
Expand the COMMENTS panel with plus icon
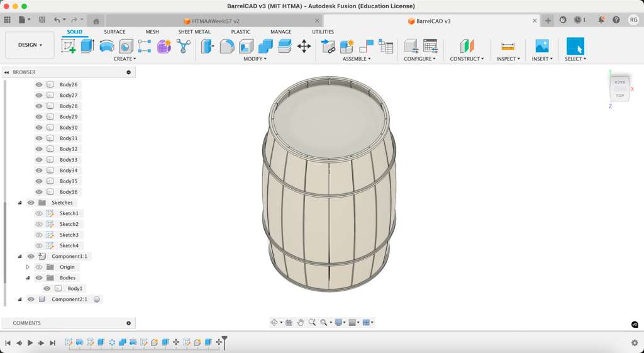(128, 323)
